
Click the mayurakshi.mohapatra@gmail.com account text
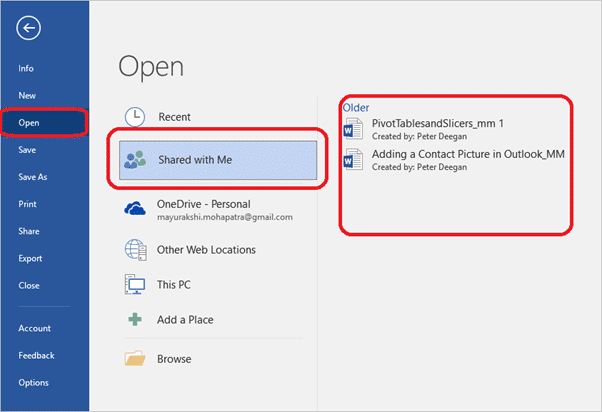pyautogui.click(x=225, y=217)
